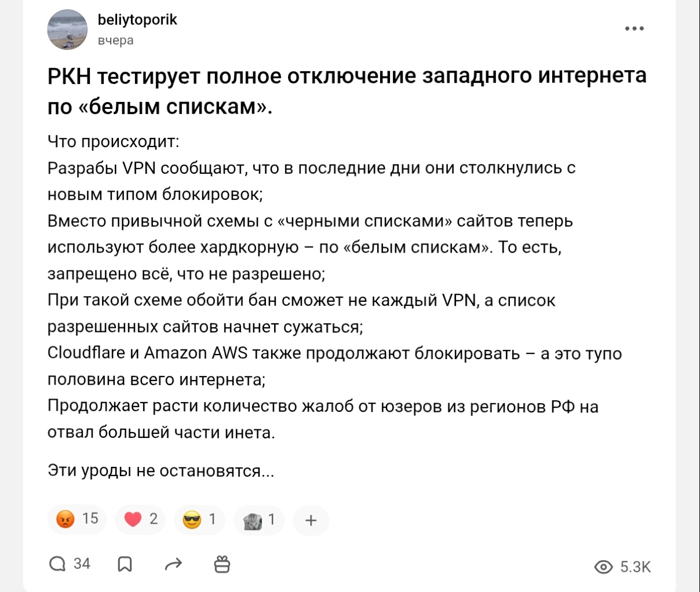Toggle the angry face reaction with 15

[x=77, y=519]
